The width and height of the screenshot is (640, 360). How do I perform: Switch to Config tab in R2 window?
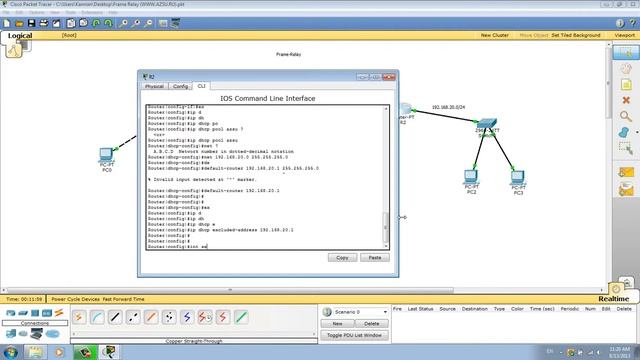tap(180, 86)
